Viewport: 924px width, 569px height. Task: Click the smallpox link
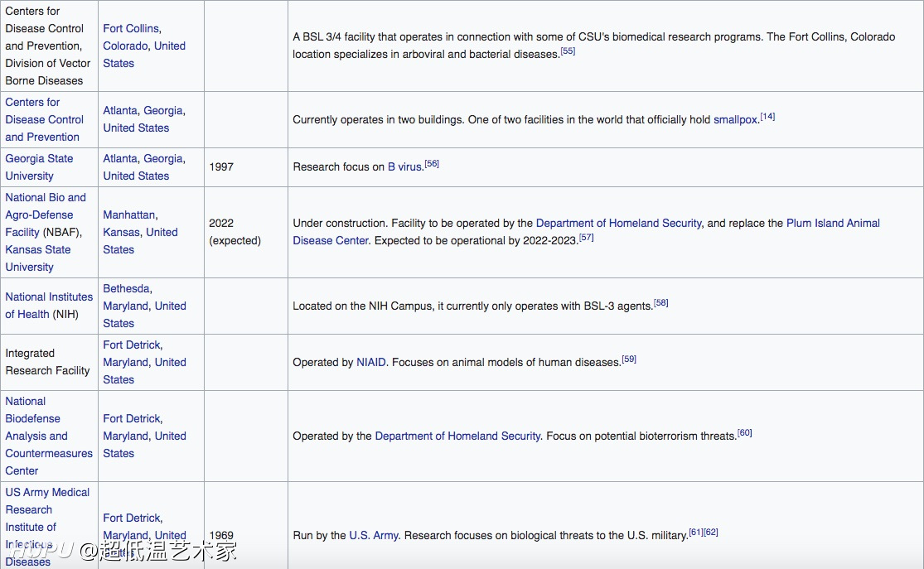click(735, 119)
